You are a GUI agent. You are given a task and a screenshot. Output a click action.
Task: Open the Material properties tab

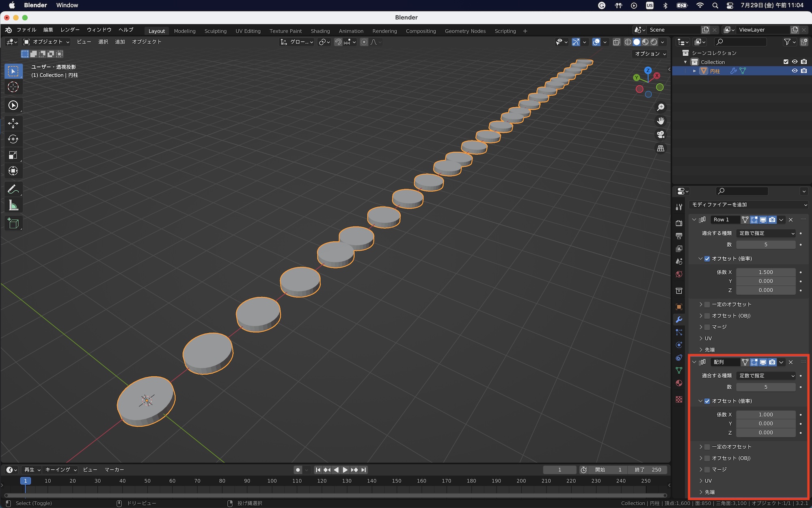[679, 383]
